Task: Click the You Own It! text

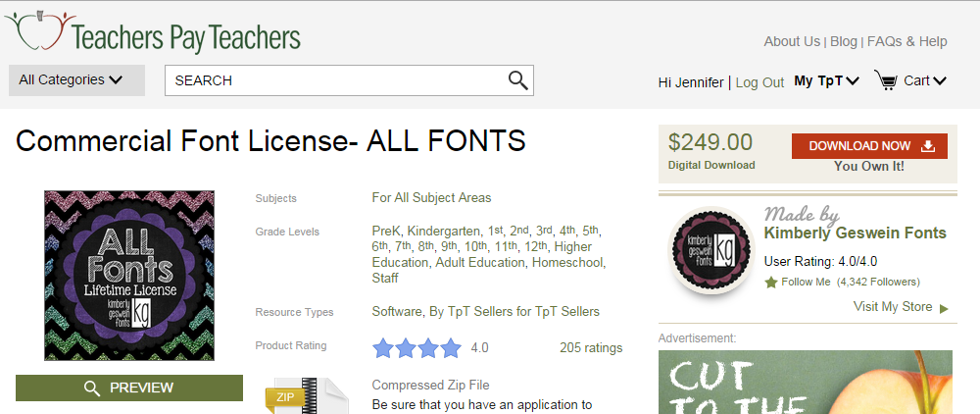Action: (x=868, y=167)
